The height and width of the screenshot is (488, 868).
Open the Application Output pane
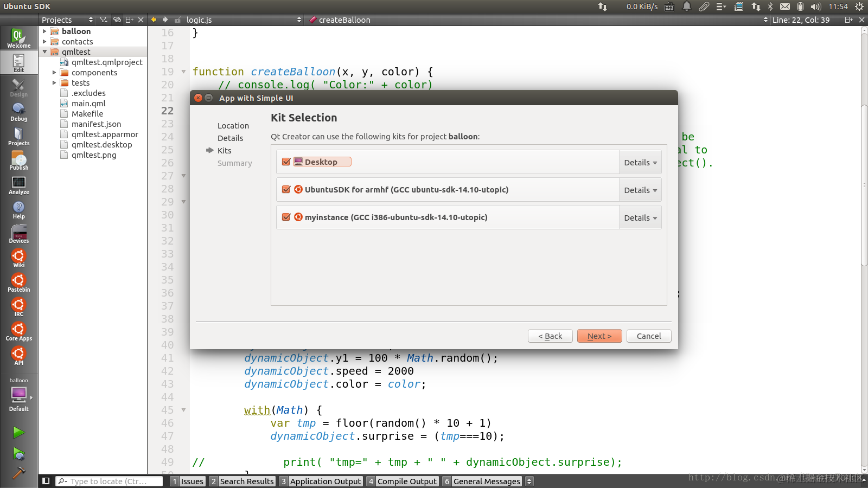click(321, 481)
